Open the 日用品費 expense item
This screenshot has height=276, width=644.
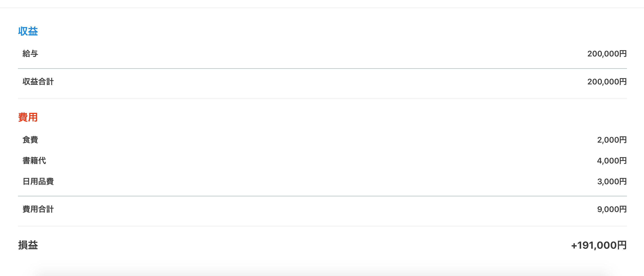[38, 181]
